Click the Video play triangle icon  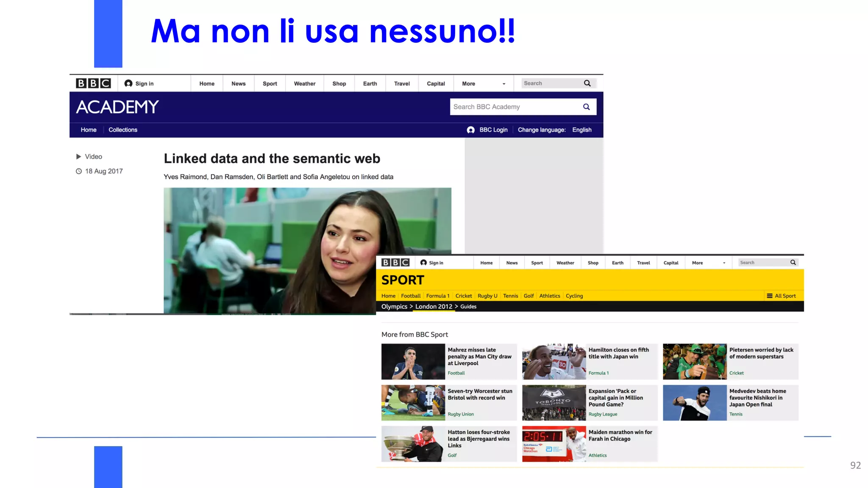pos(78,157)
